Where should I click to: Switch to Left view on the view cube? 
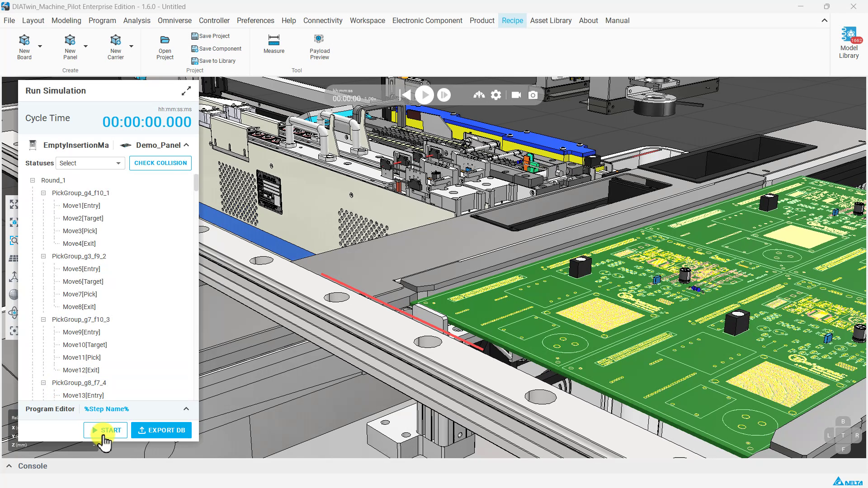pos(829,436)
